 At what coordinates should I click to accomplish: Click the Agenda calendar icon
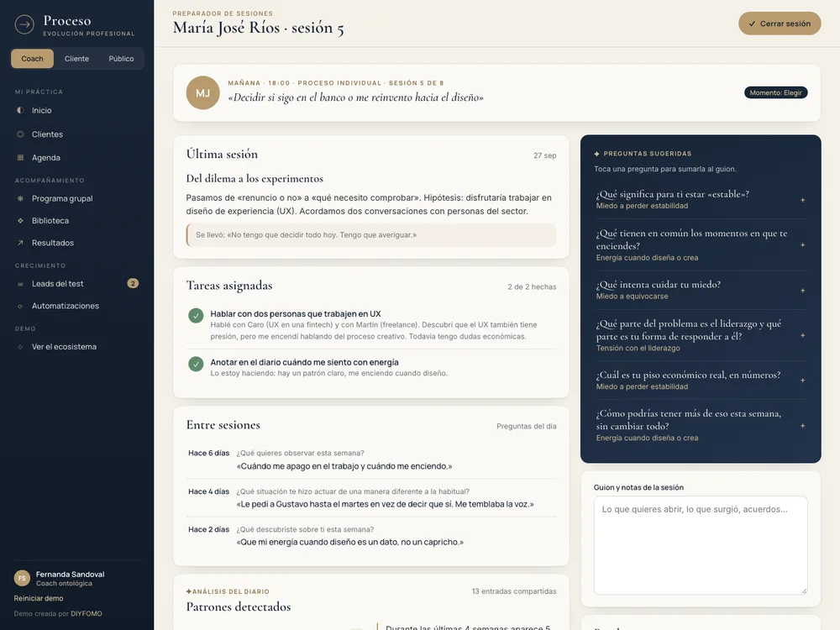(20, 158)
